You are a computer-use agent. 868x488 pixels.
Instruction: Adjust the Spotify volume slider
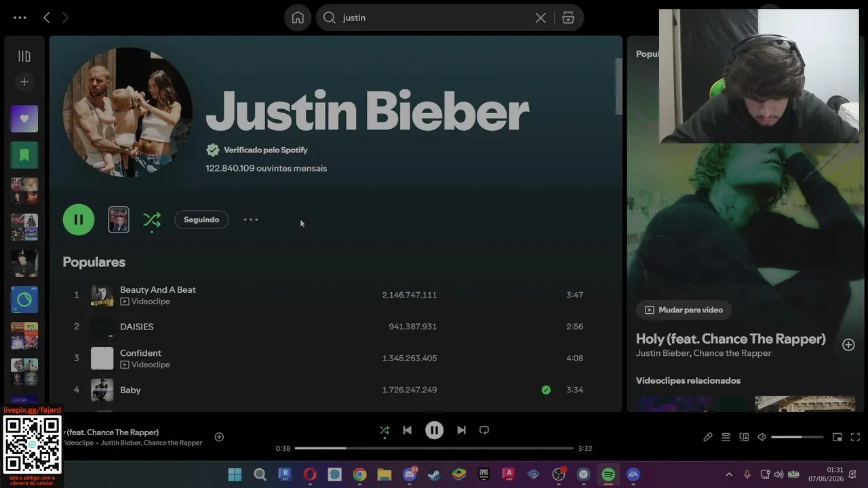click(x=797, y=437)
